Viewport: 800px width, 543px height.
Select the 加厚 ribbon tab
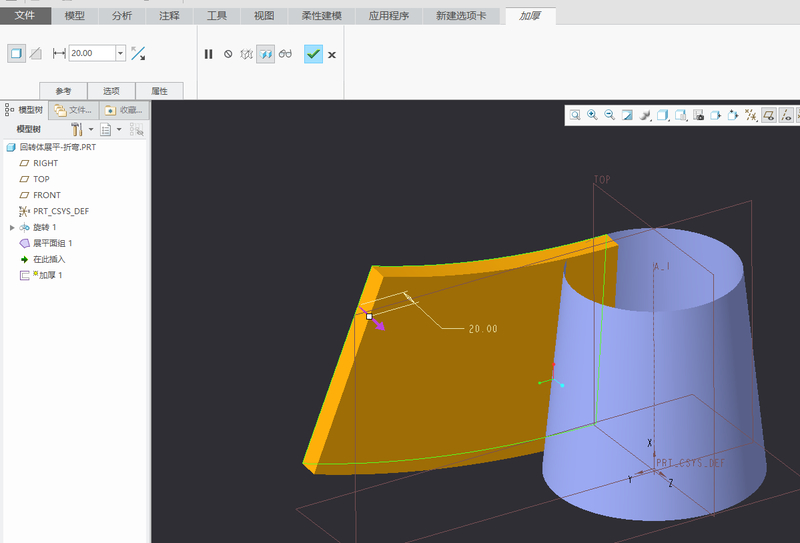click(530, 16)
